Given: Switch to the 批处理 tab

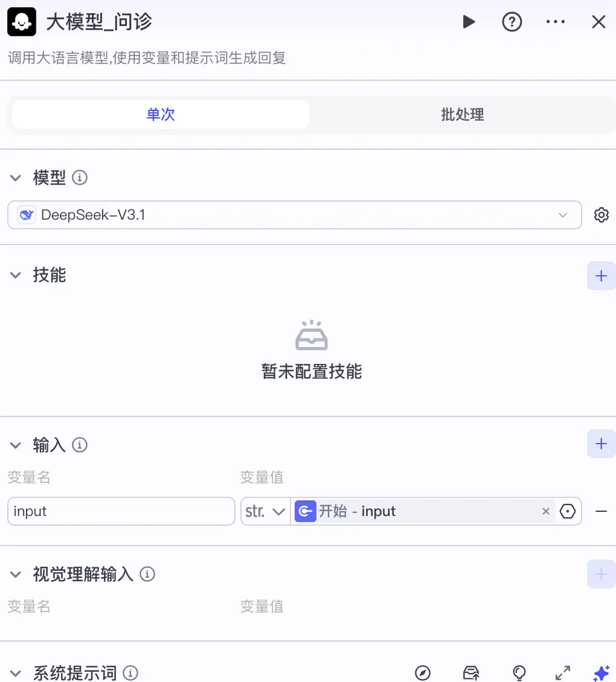Looking at the screenshot, I should coord(463,115).
